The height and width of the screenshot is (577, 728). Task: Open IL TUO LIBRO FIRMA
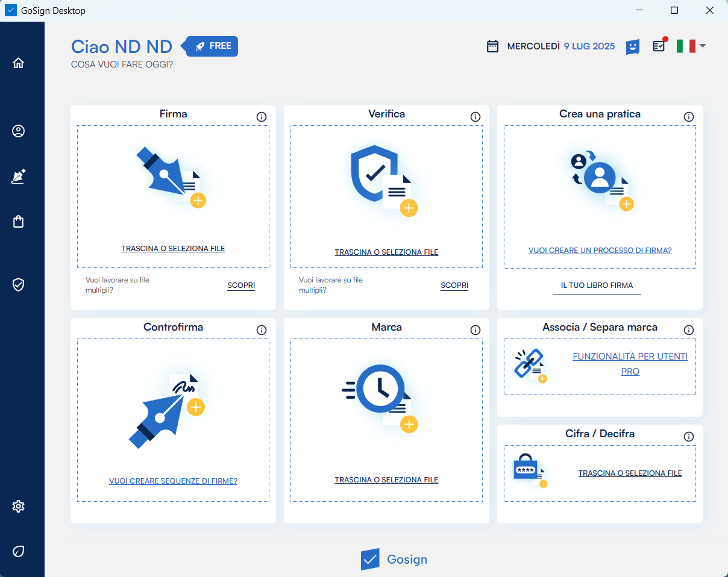pyautogui.click(x=597, y=285)
